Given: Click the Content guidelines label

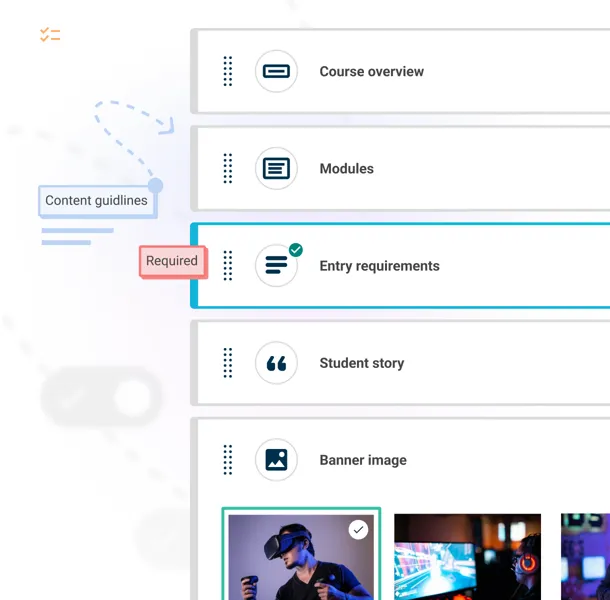Looking at the screenshot, I should click(x=97, y=200).
